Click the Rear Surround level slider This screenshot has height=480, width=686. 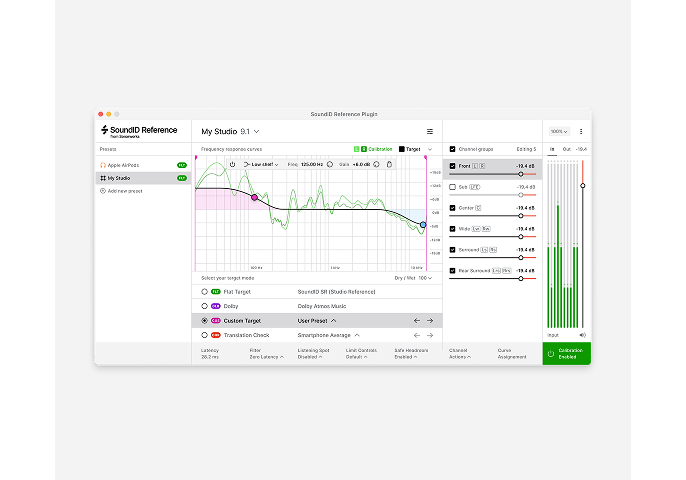492,279
